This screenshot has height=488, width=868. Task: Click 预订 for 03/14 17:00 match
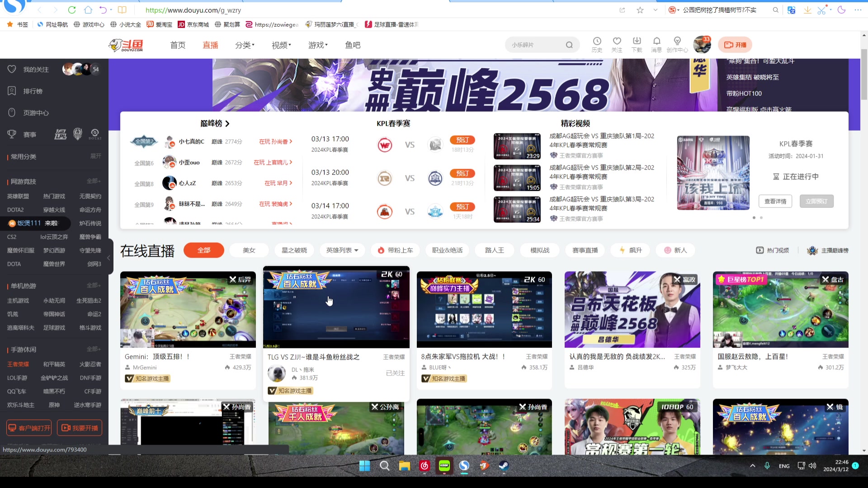(x=462, y=207)
